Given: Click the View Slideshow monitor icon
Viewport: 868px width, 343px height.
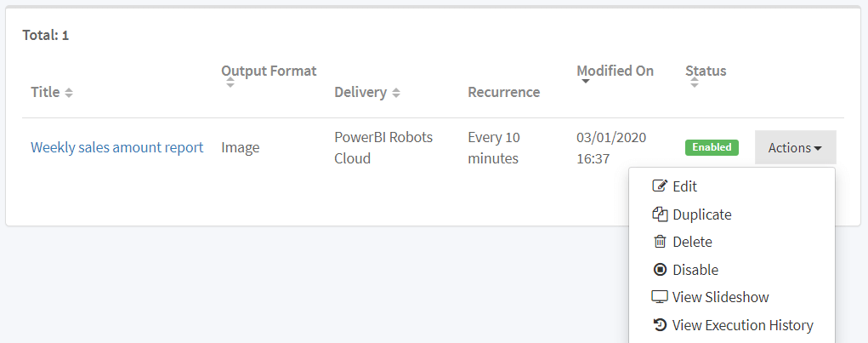Looking at the screenshot, I should tap(660, 297).
